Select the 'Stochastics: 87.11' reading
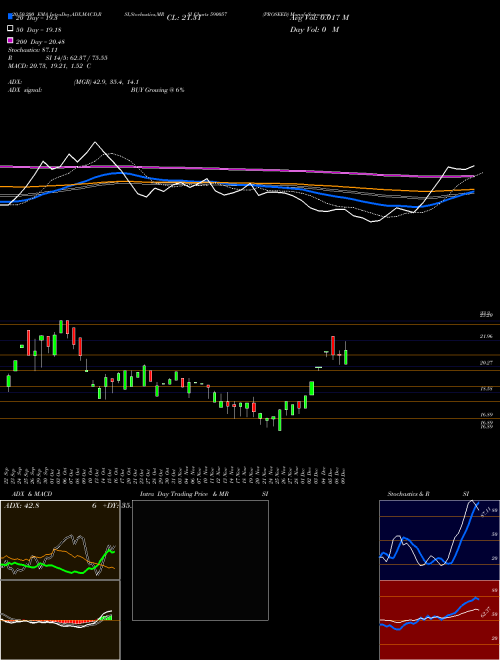This screenshot has height=660, width=500. click(33, 50)
